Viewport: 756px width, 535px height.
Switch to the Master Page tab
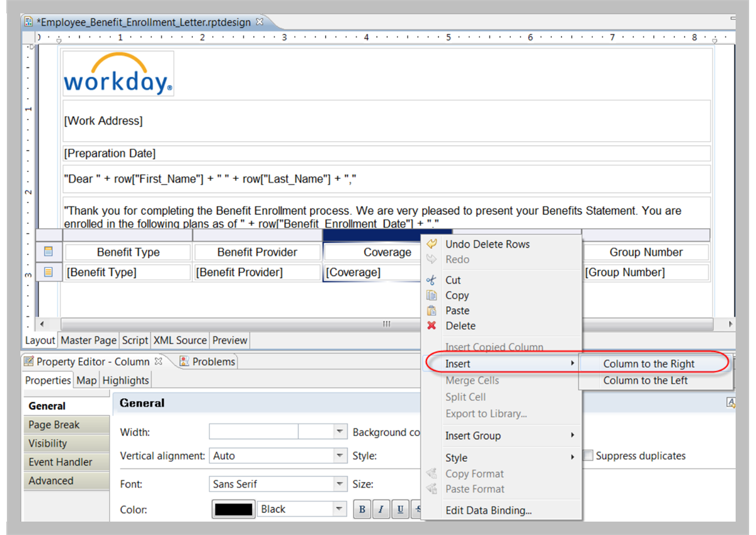pyautogui.click(x=88, y=340)
